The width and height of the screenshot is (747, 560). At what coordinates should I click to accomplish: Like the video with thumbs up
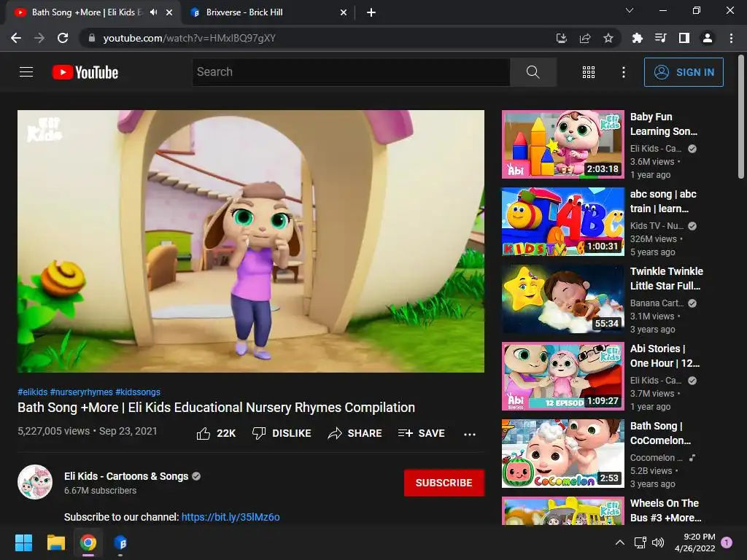pyautogui.click(x=216, y=433)
